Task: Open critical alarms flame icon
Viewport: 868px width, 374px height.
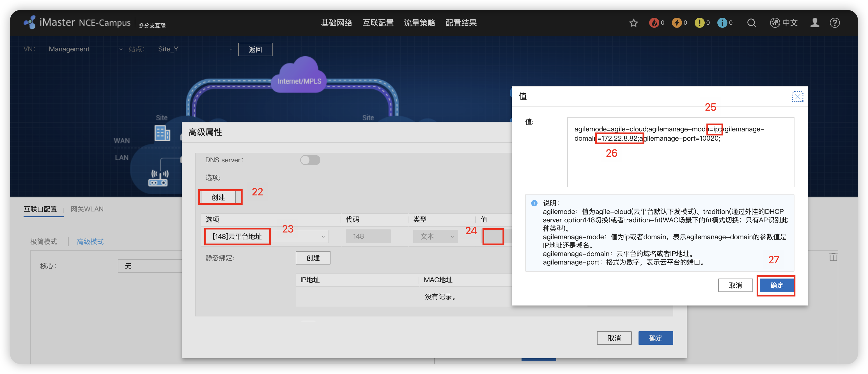Action: coord(654,23)
